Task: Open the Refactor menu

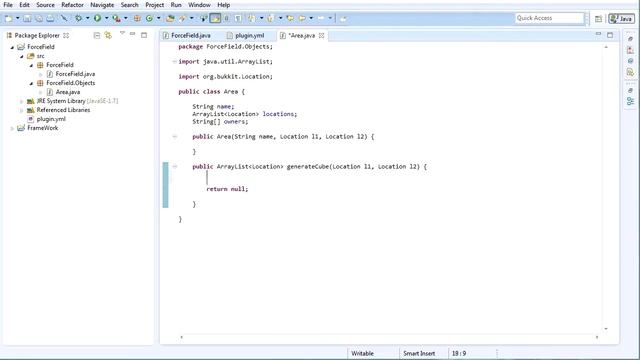Action: point(72,5)
